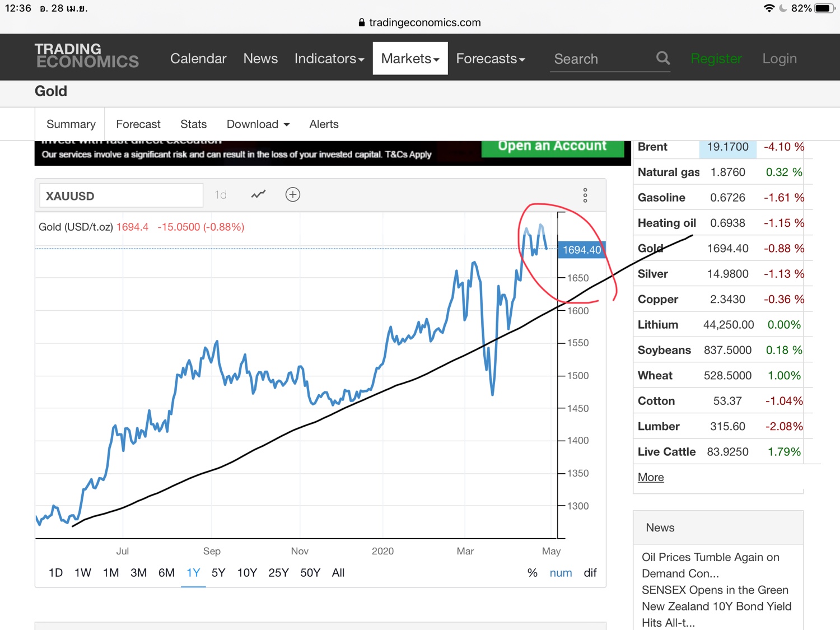This screenshot has height=630, width=840.
Task: Open the chart type line icon
Action: (258, 195)
